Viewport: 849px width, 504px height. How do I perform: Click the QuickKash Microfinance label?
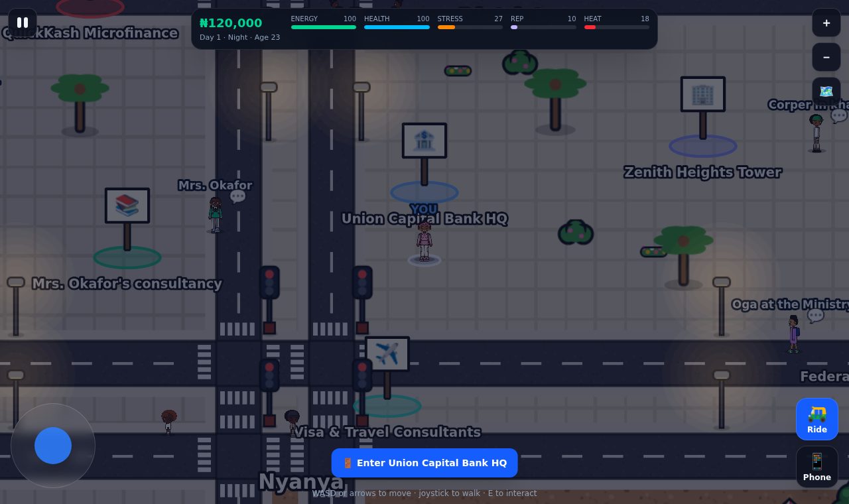(90, 33)
